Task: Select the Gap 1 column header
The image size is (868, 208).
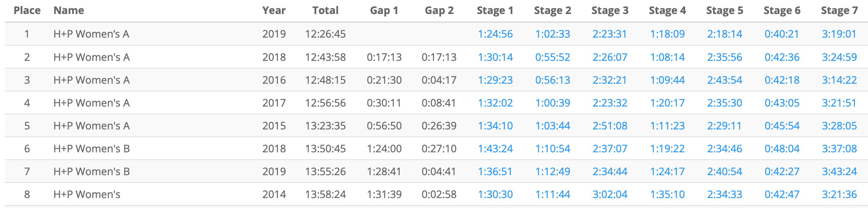Action: click(384, 10)
